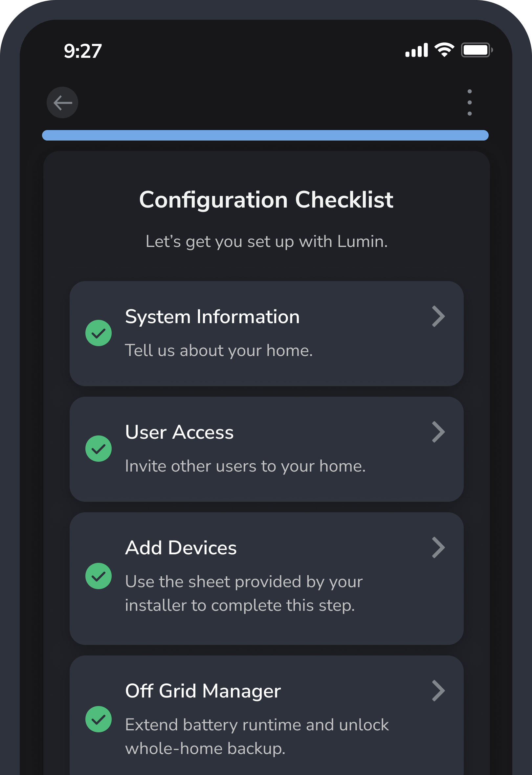Open the three-dot overflow menu
The height and width of the screenshot is (775, 532).
pos(470,102)
